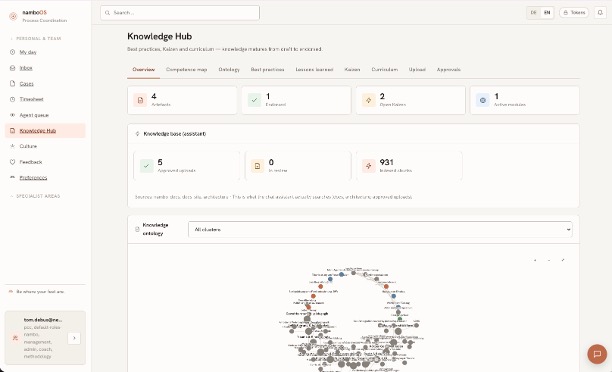Open the Ontology tab
The image size is (612, 372).
point(229,69)
